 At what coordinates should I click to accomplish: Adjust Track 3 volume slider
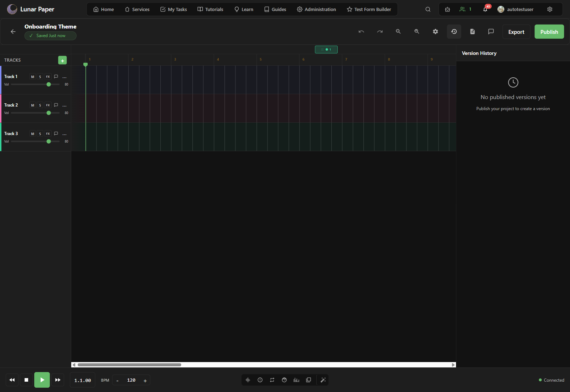[x=35, y=141]
